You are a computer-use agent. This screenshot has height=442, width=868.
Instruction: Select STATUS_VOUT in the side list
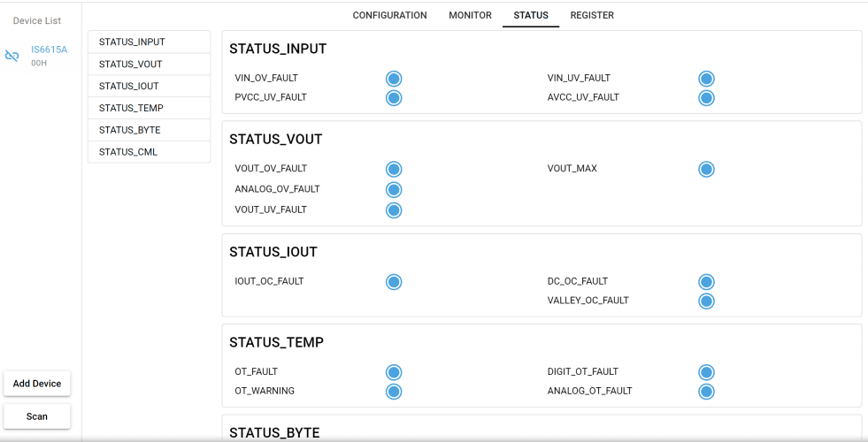tap(149, 65)
